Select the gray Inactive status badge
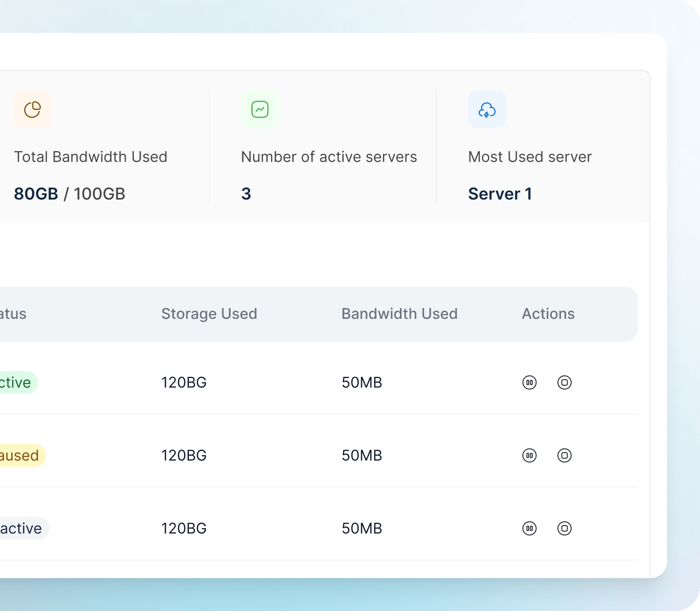The image size is (700, 611). tap(22, 529)
